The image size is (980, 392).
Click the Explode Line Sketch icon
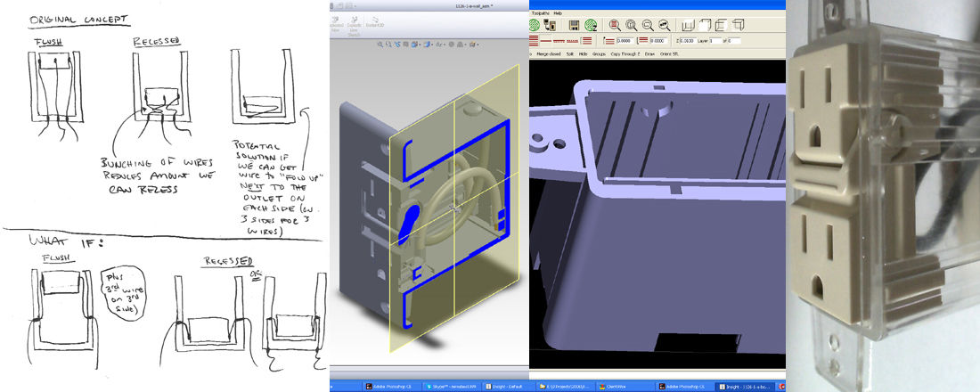point(355,20)
